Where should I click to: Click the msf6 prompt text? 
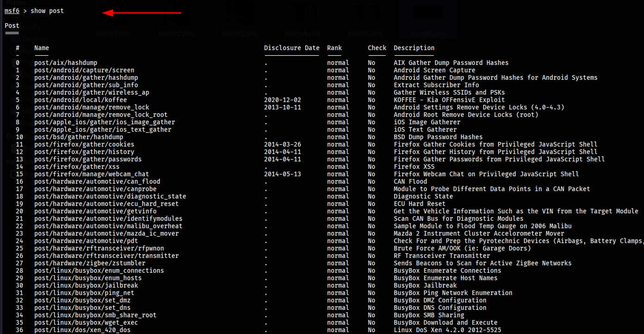tap(12, 11)
